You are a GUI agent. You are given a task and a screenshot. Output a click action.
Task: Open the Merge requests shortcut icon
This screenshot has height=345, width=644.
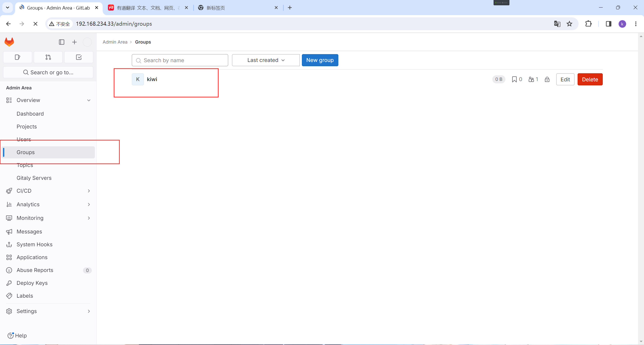[x=48, y=57]
